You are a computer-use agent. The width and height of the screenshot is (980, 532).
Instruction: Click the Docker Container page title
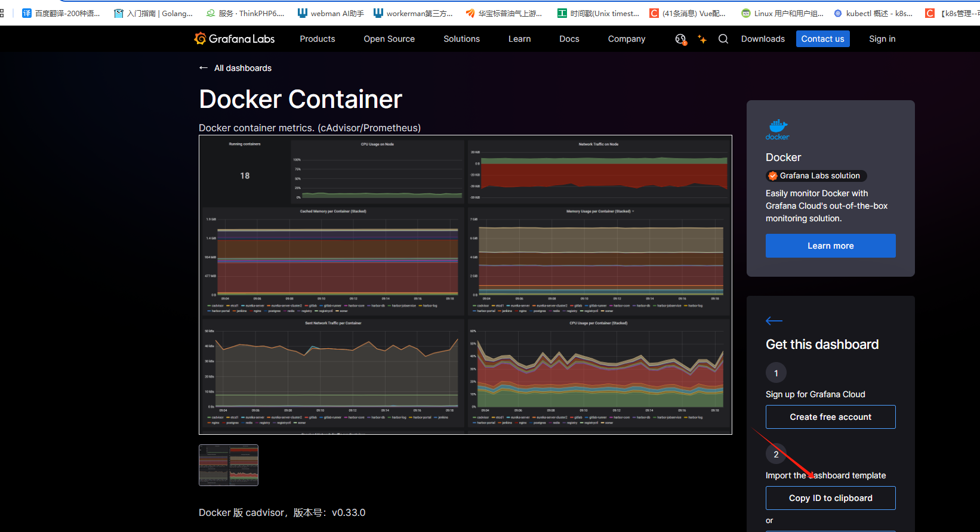pos(300,99)
